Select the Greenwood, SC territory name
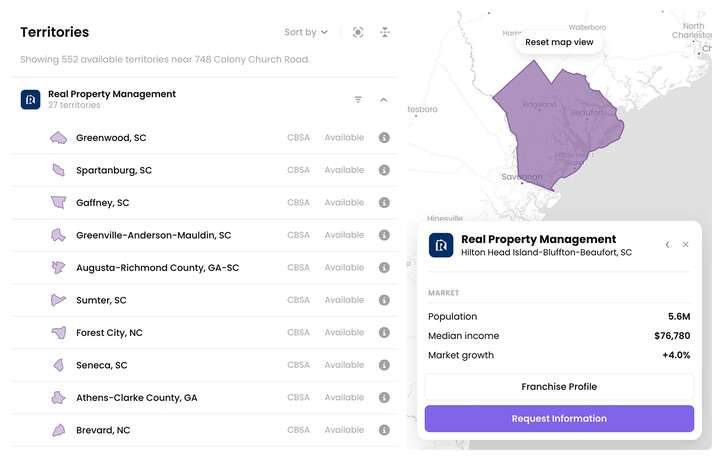 click(x=111, y=138)
